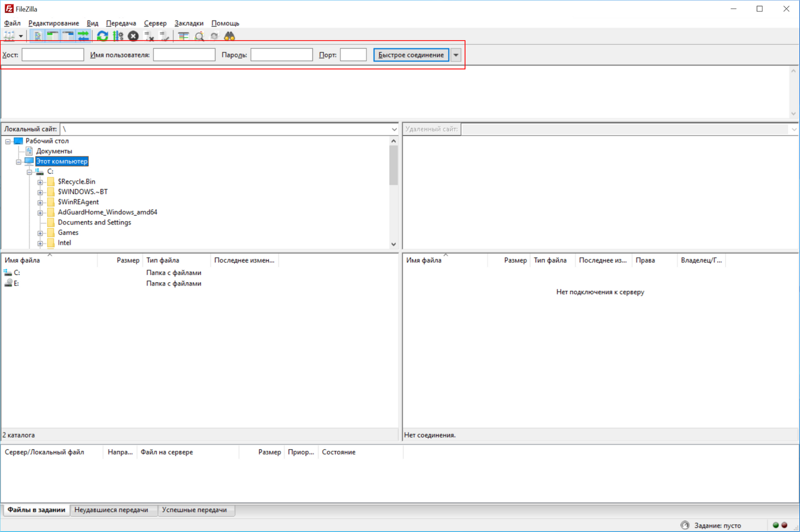
Task: Collapse the Рабочий стол tree node
Action: (x=8, y=141)
